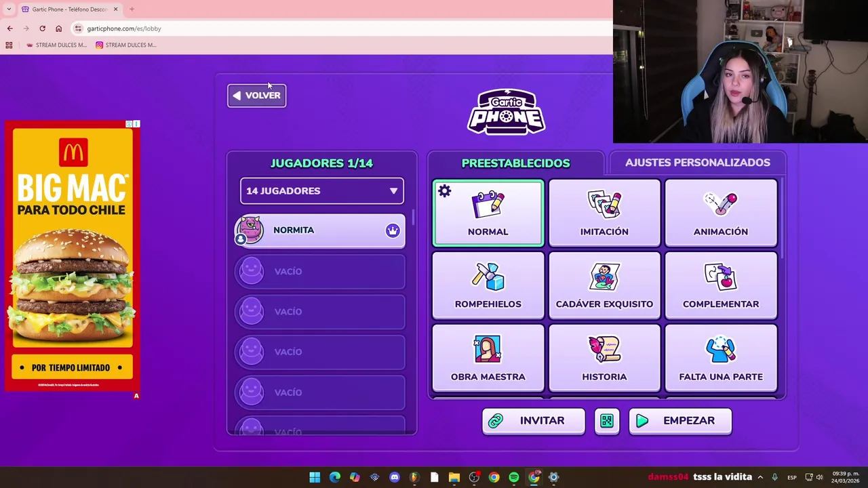868x488 pixels.
Task: Pick the Rompehielos game mode
Action: 488,285
